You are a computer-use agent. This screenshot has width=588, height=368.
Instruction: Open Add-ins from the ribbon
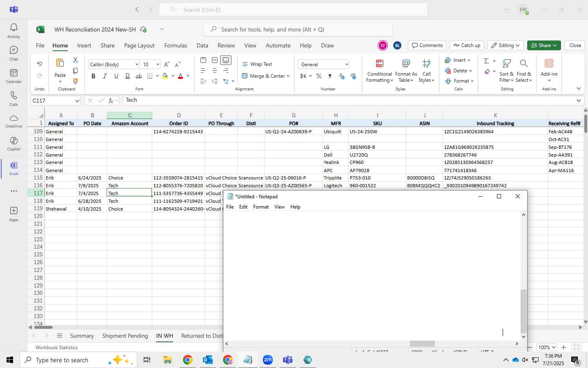pyautogui.click(x=549, y=70)
